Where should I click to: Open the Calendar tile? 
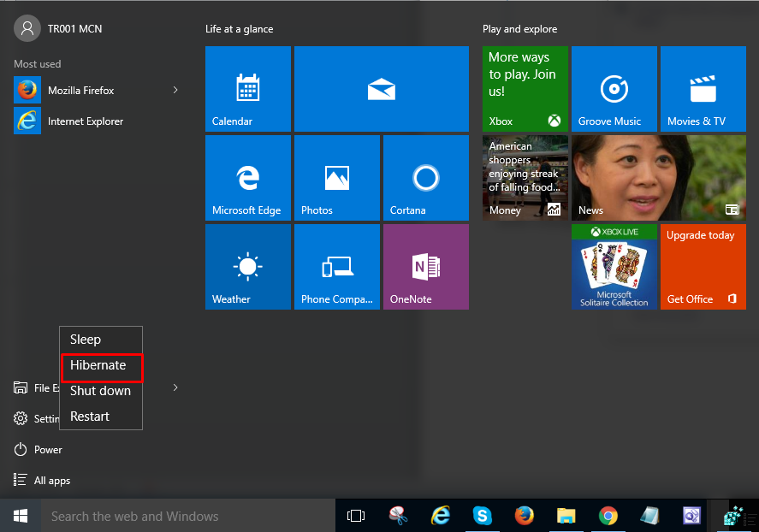tap(248, 89)
